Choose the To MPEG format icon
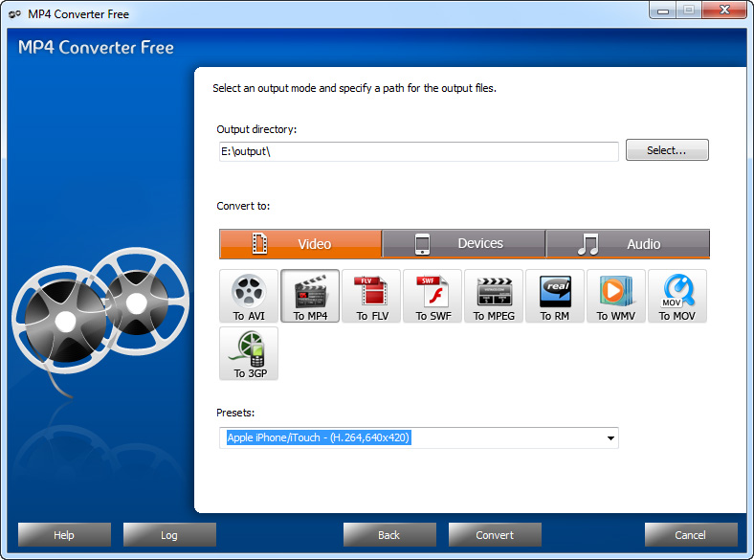The width and height of the screenshot is (754, 560). coord(494,296)
